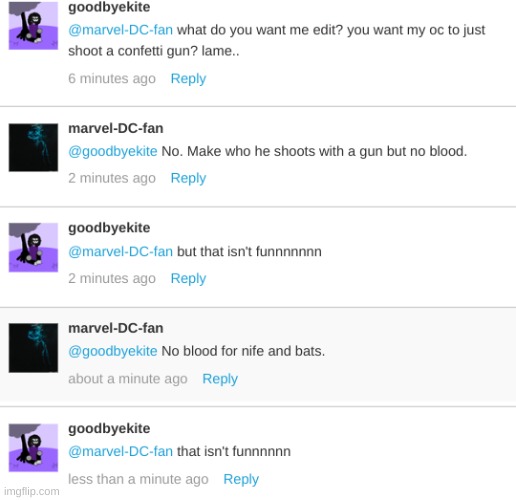Reply to the 'about a minute ago' comment
This screenshot has width=516, height=500.
[x=220, y=379]
